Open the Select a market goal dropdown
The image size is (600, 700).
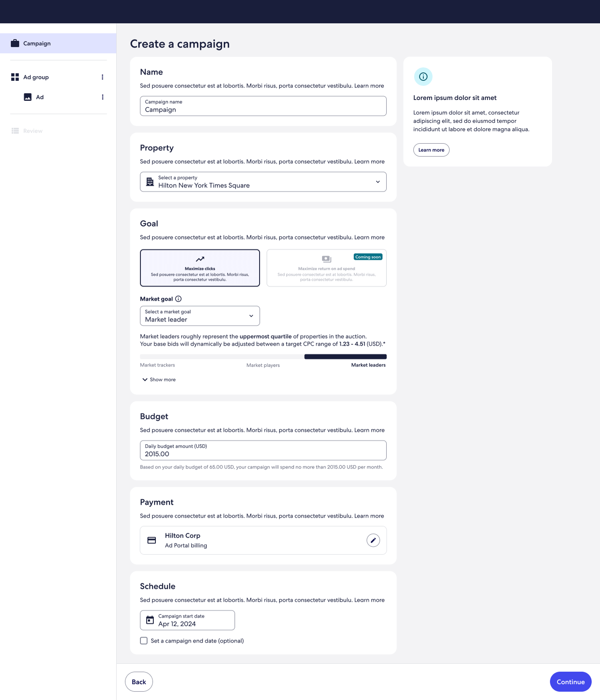pos(200,316)
